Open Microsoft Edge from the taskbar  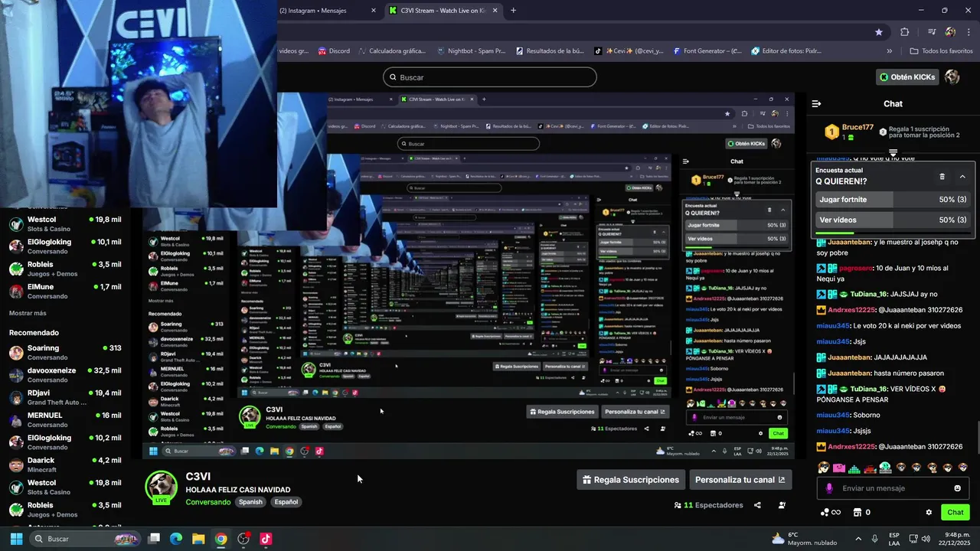tap(176, 539)
